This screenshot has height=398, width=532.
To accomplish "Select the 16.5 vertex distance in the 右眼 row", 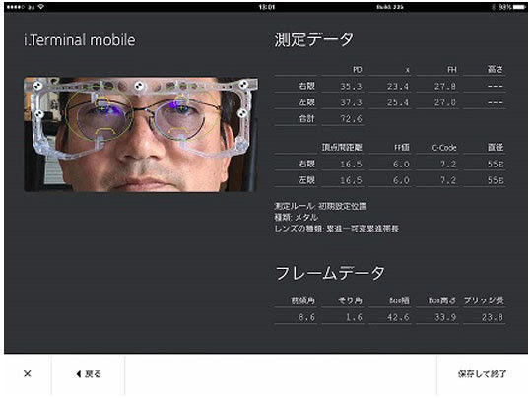I will (x=351, y=165).
